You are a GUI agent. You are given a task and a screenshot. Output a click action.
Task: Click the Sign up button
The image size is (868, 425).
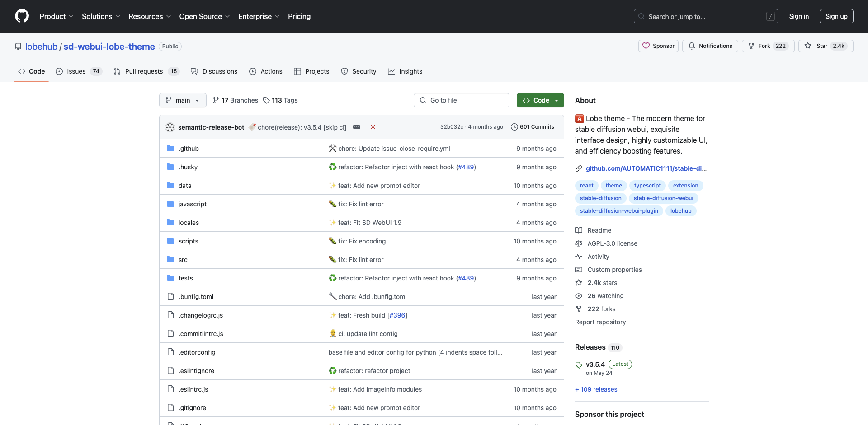coord(836,16)
